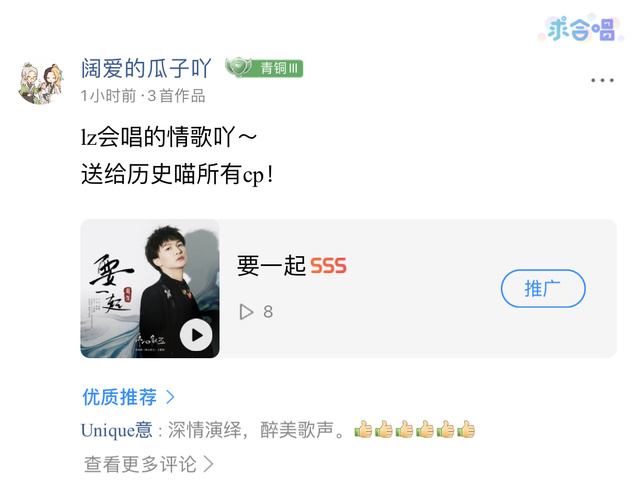The image size is (640, 486).
Task: Click the thumbs-up emoji row in the comment
Action: click(414, 429)
